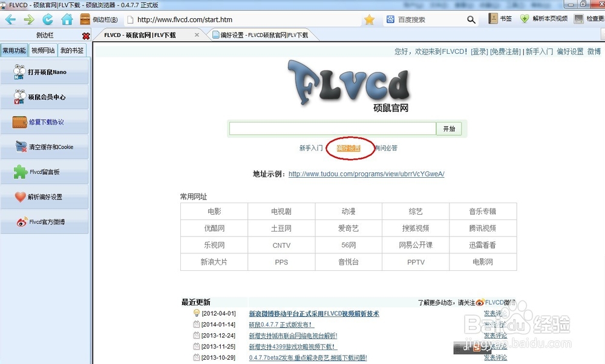
Task: Click the FLVCD 硕鼠官网 logo
Action: [x=350, y=86]
